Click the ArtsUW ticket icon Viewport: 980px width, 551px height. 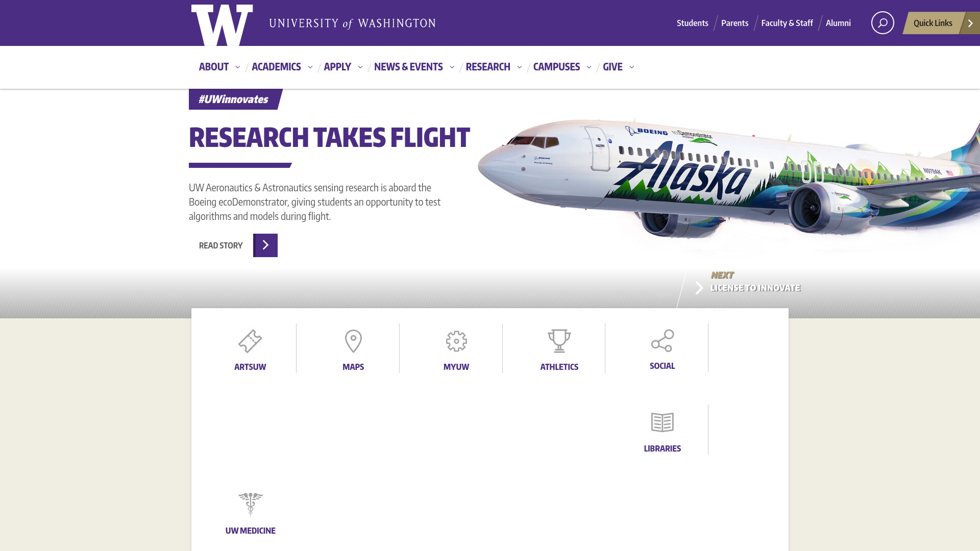coord(250,341)
